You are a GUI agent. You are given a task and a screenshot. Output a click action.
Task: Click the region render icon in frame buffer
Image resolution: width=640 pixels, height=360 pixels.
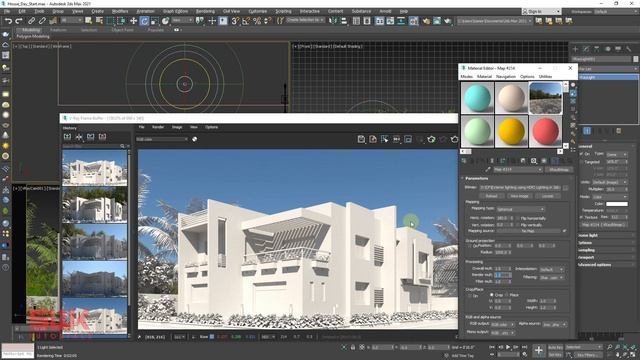coord(408,140)
